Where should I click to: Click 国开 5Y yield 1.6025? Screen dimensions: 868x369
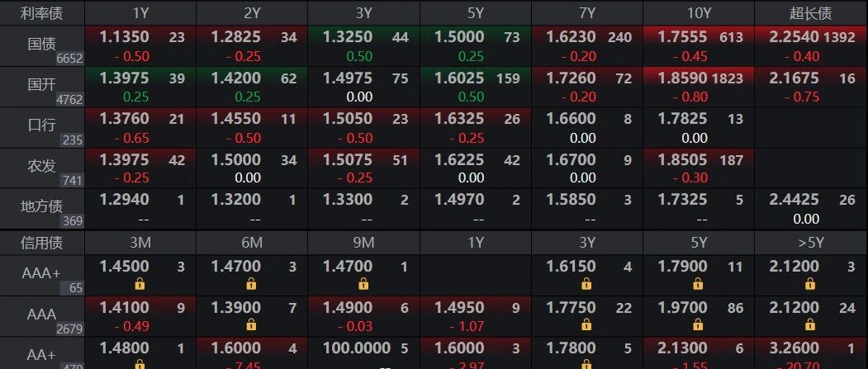click(459, 78)
